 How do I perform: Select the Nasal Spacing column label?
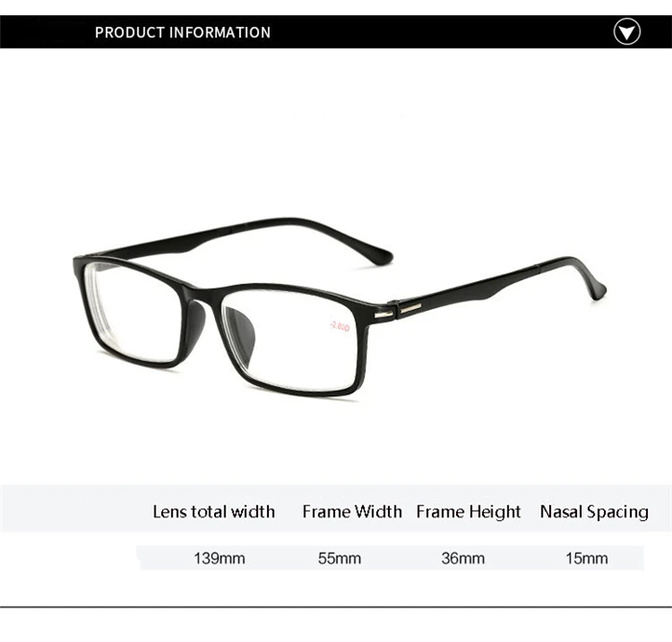pos(594,511)
